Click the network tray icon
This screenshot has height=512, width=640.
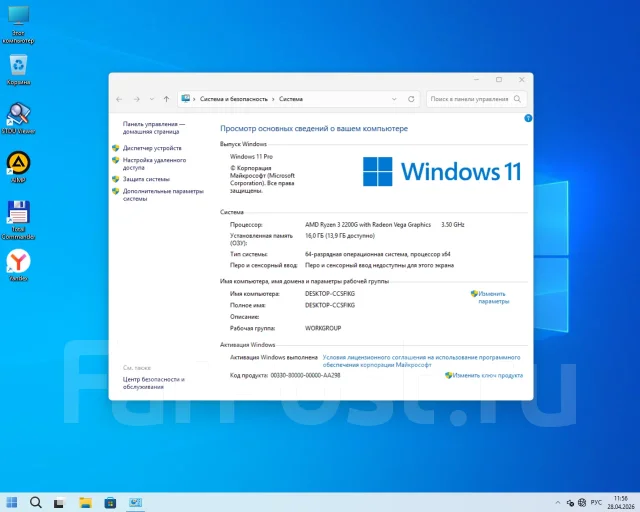(x=570, y=503)
